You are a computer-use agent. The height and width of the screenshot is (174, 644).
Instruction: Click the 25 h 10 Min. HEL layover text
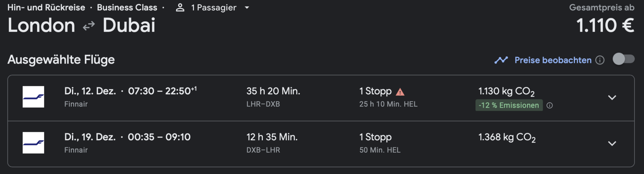tap(388, 104)
